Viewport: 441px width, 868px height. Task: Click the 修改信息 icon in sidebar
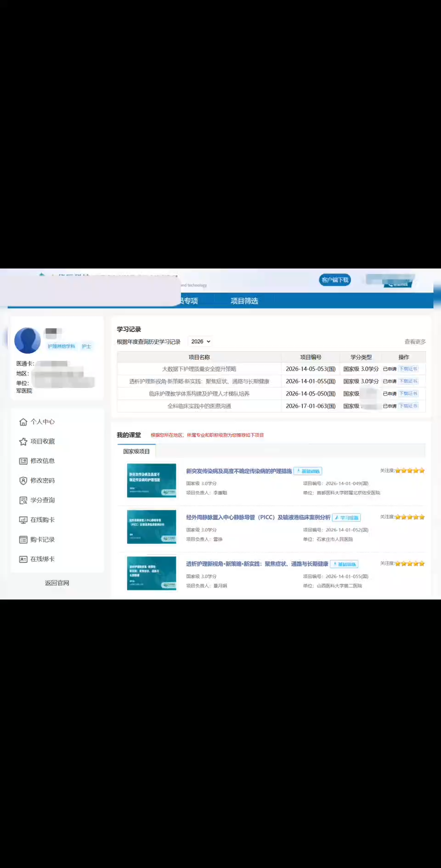[23, 461]
